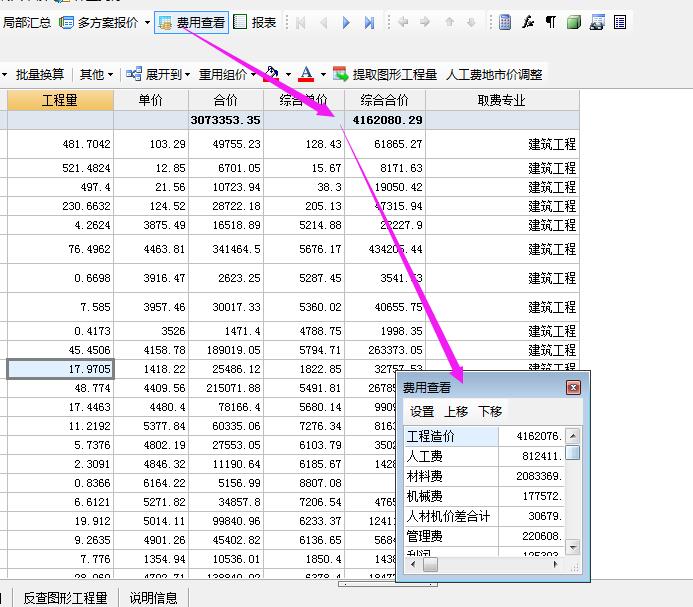The height and width of the screenshot is (607, 693).
Task: Click scroll down arrow in 费用查看 list
Action: [573, 547]
